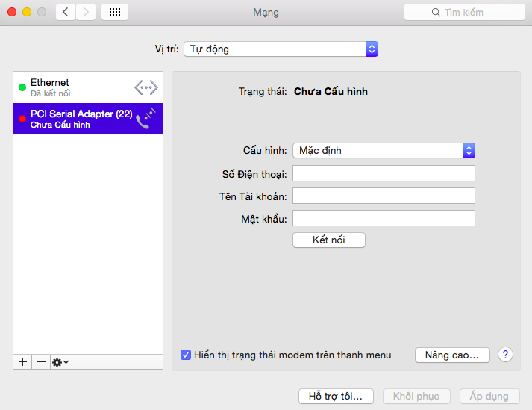Click the back navigation arrow
This screenshot has height=410, width=532.
coord(66,12)
